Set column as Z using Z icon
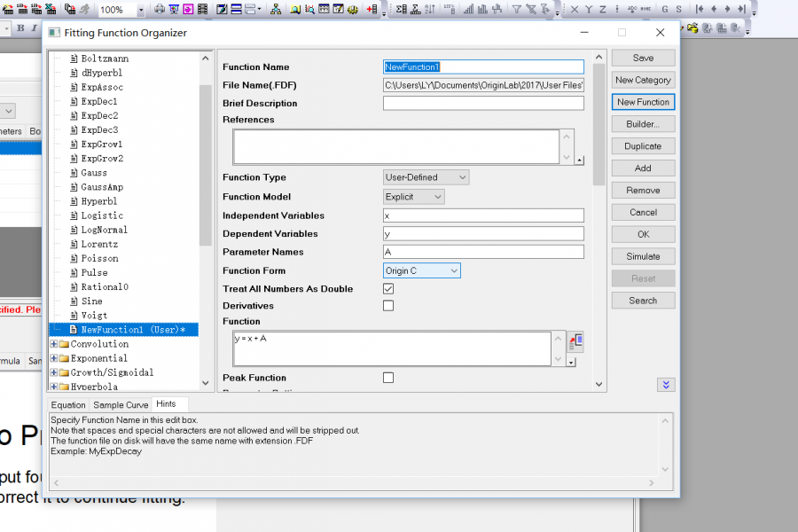Image resolution: width=798 pixels, height=532 pixels. [x=603, y=9]
